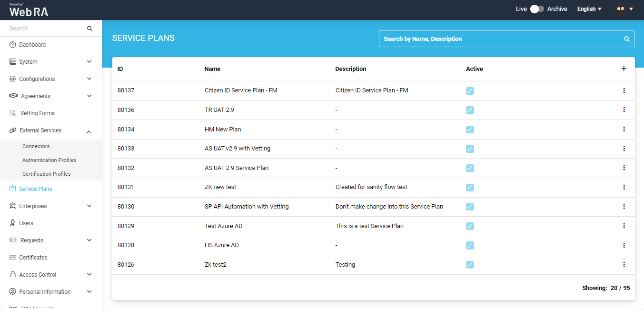Image resolution: width=644 pixels, height=310 pixels.
Task: Click the Vetting Forms icon in sidebar
Action: pyautogui.click(x=13, y=113)
